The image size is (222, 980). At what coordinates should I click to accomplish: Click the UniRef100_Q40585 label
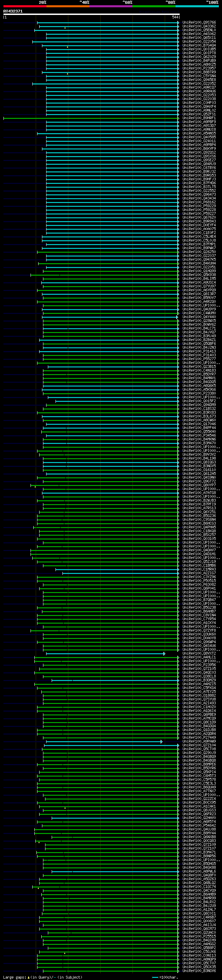[x=199, y=137]
